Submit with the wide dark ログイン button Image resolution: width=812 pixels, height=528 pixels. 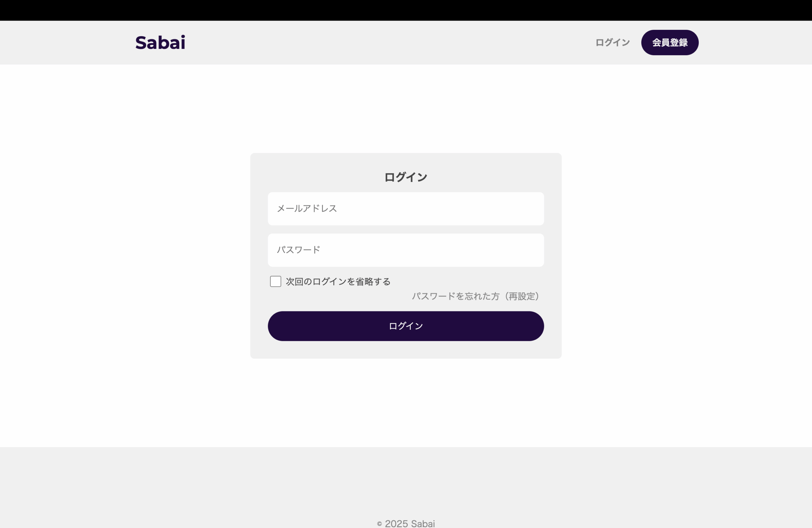406,326
